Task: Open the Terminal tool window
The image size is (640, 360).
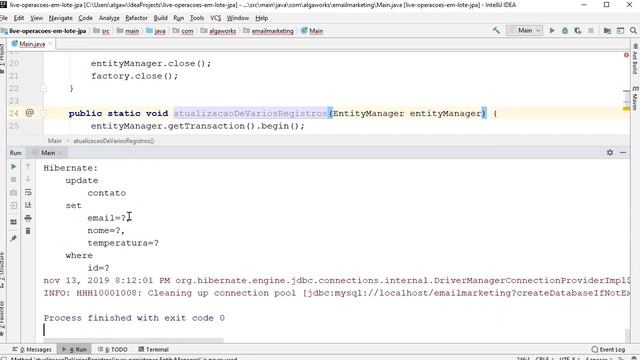Action: click(153, 349)
